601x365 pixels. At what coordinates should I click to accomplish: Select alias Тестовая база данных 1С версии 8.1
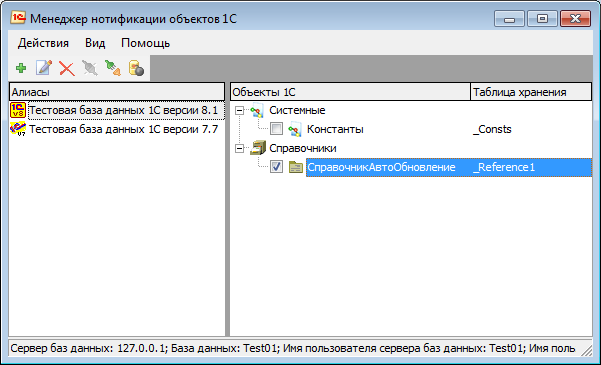click(x=123, y=110)
